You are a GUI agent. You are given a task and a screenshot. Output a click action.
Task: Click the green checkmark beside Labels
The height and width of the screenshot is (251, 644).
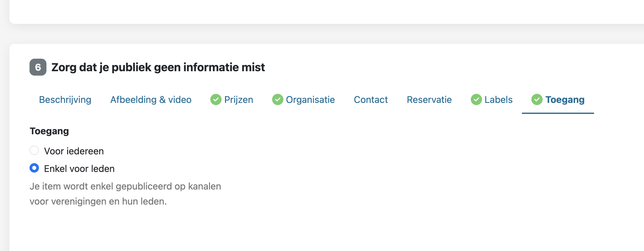476,99
